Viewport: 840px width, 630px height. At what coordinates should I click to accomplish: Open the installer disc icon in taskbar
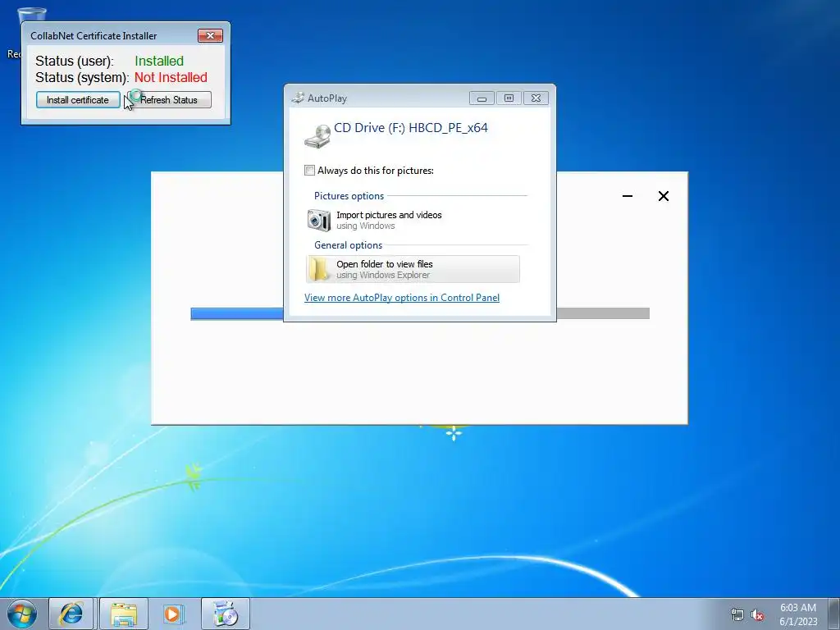225,614
